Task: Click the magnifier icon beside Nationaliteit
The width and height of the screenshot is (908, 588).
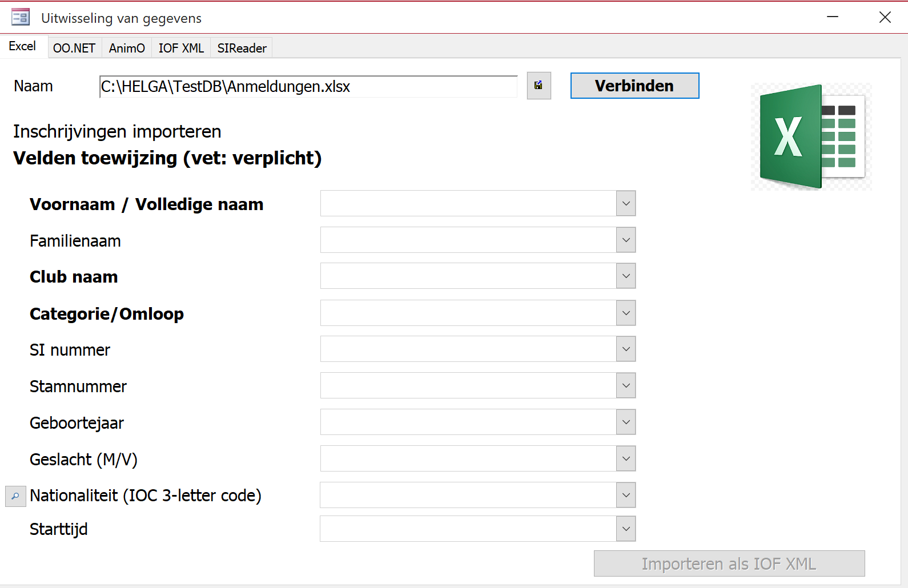Action: tap(15, 496)
